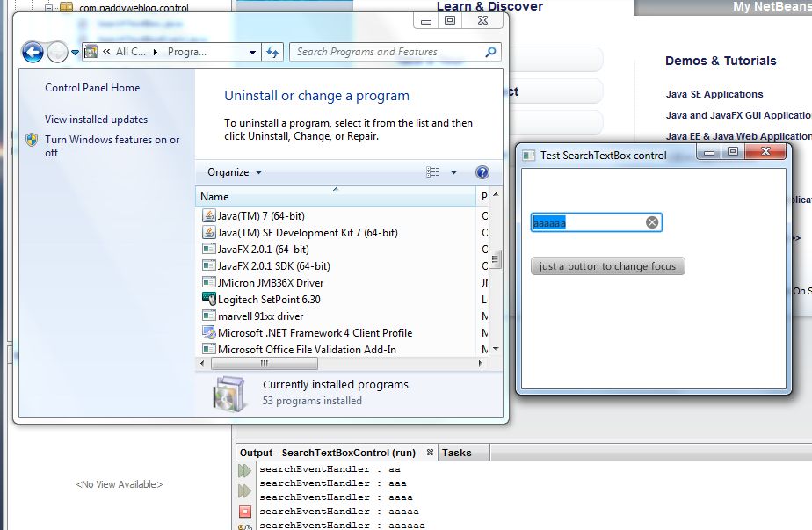812x530 pixels.
Task: Open recent pages dropdown arrow
Action: (x=75, y=53)
